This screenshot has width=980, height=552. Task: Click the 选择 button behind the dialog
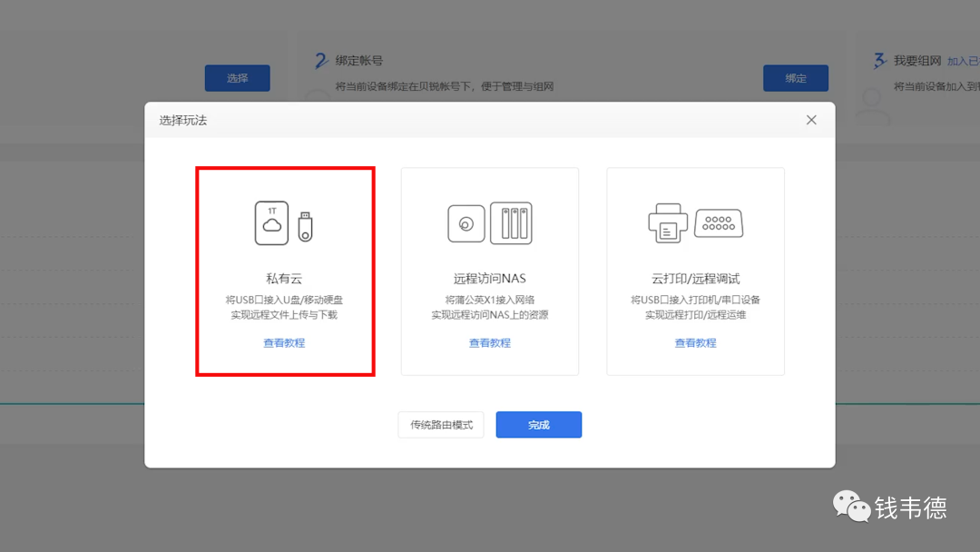click(x=238, y=78)
